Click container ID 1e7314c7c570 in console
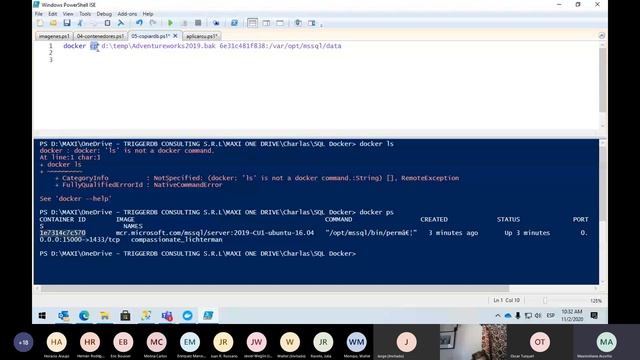640x360 pixels. pos(62,233)
